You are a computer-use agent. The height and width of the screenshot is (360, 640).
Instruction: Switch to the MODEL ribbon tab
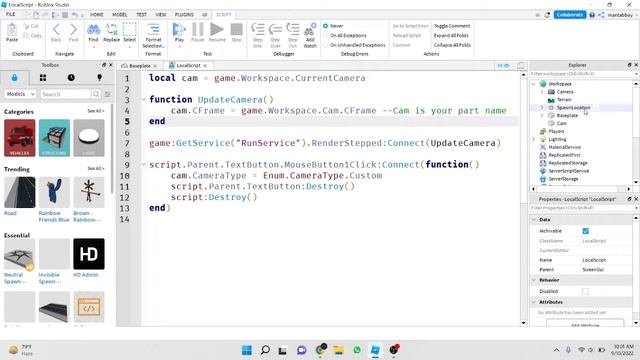[120, 14]
